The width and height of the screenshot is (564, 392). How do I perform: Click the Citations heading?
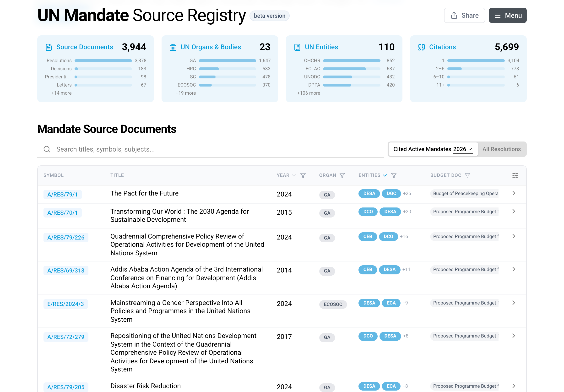(442, 47)
